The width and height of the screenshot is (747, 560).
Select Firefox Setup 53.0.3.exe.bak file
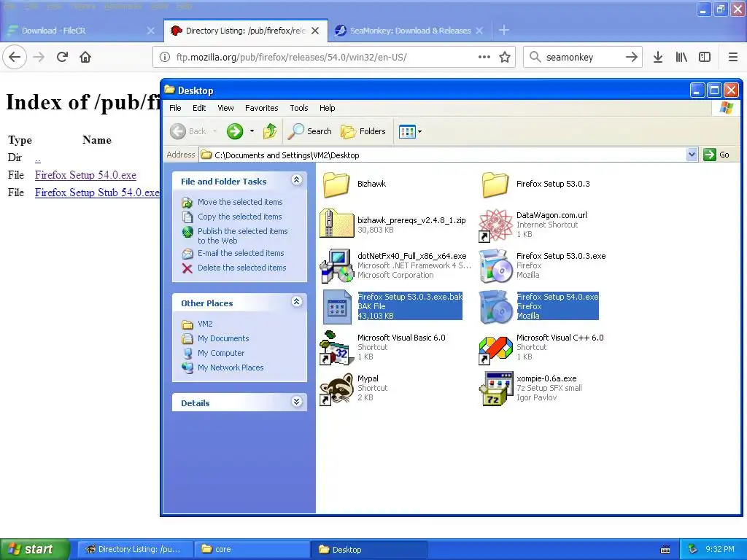click(x=392, y=306)
